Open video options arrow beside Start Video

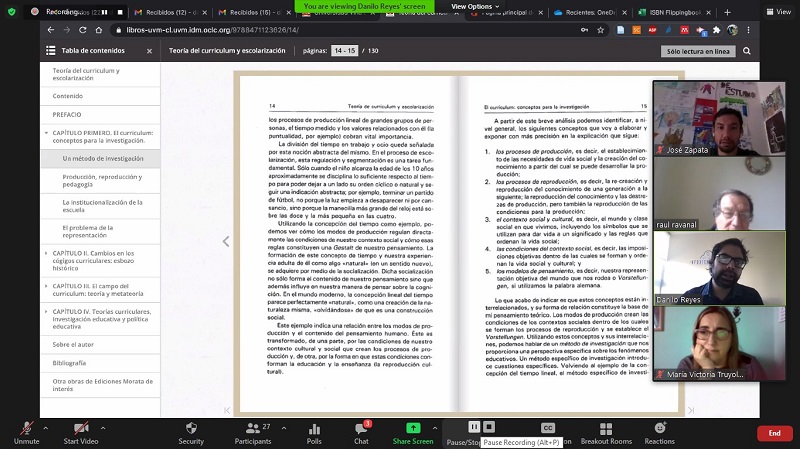(103, 428)
